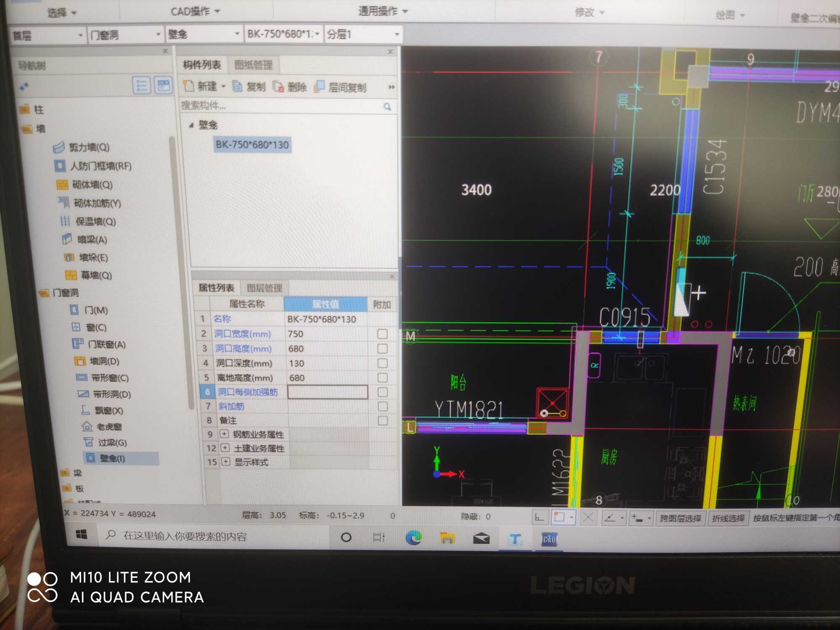The image size is (840, 630).
Task: Click the 墙洞(D) icon
Action: (79, 361)
